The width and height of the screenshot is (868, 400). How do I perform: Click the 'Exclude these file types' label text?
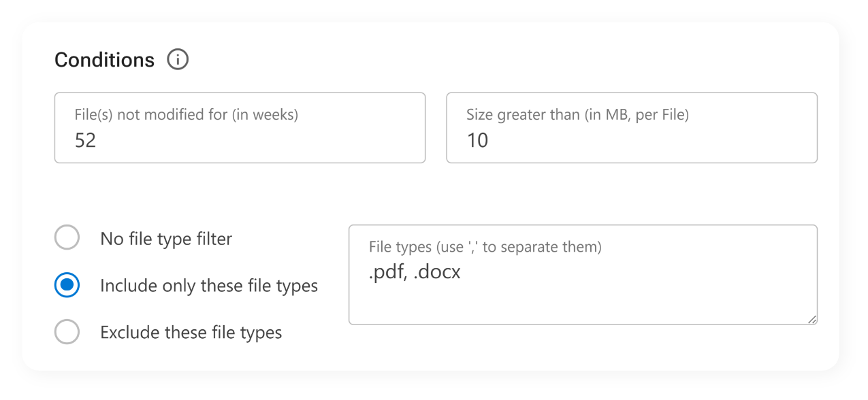tap(191, 332)
